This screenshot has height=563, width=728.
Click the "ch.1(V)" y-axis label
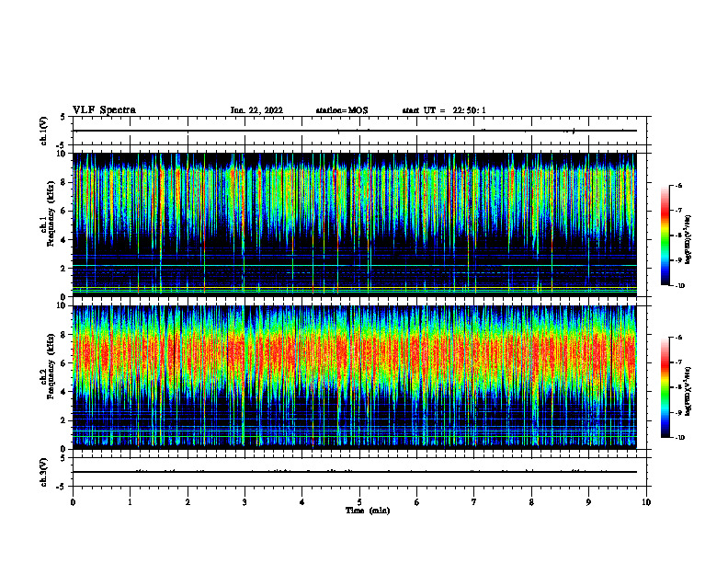coord(44,131)
